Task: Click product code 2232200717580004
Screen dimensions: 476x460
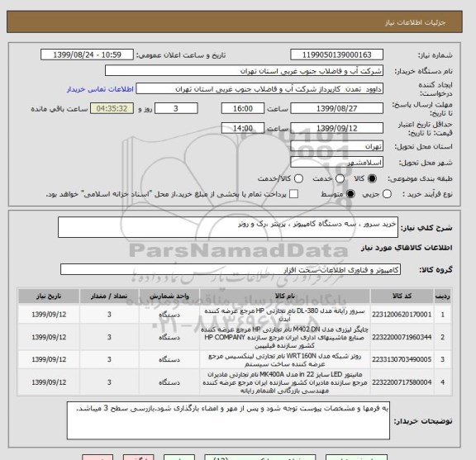Action: pyautogui.click(x=402, y=382)
